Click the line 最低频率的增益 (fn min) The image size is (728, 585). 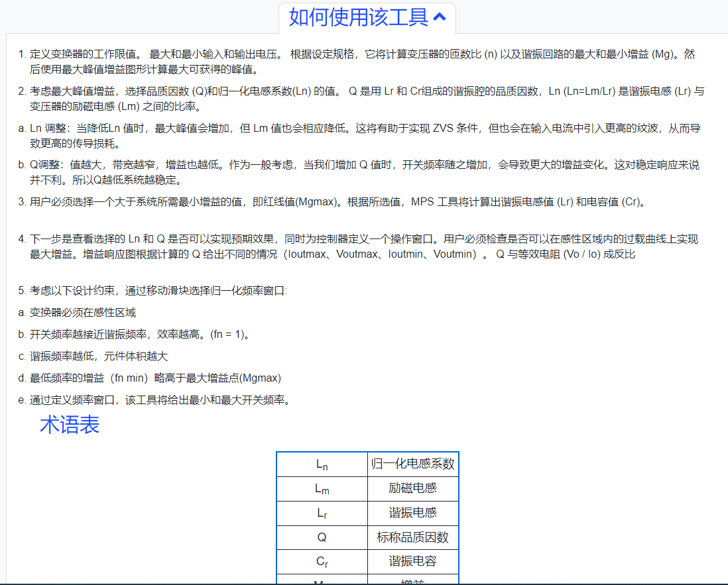[x=89, y=378]
